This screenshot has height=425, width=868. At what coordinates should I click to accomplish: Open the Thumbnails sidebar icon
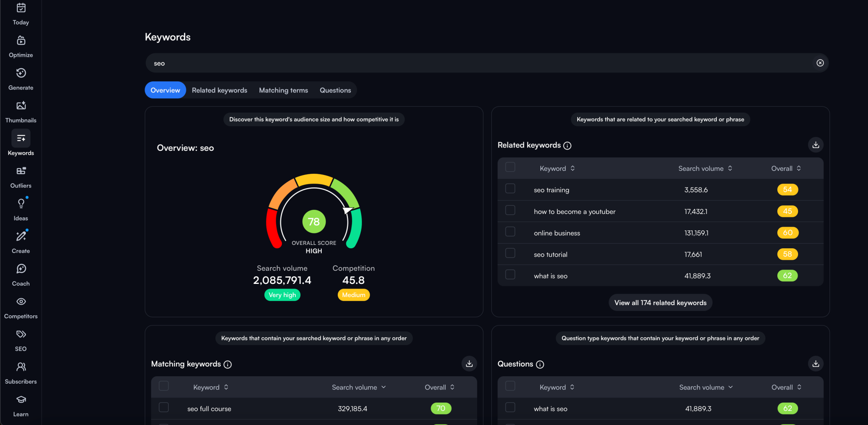click(21, 106)
